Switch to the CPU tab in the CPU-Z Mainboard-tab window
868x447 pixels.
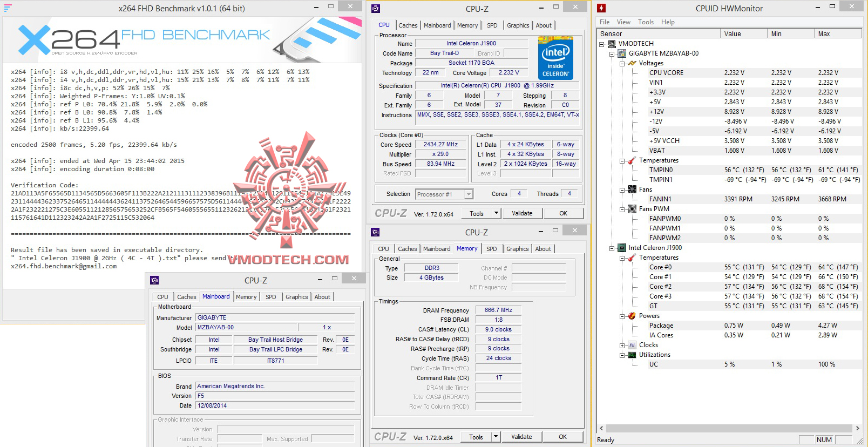[x=162, y=297]
